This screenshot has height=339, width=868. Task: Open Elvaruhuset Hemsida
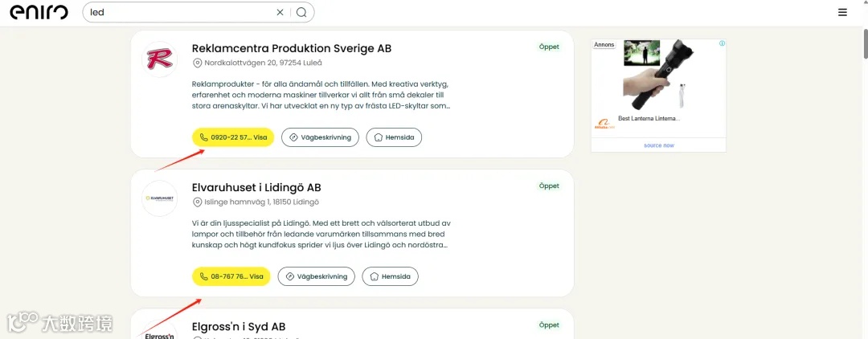(391, 276)
